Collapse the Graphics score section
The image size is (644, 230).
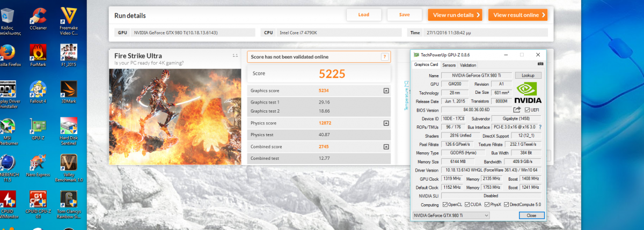[x=386, y=91]
